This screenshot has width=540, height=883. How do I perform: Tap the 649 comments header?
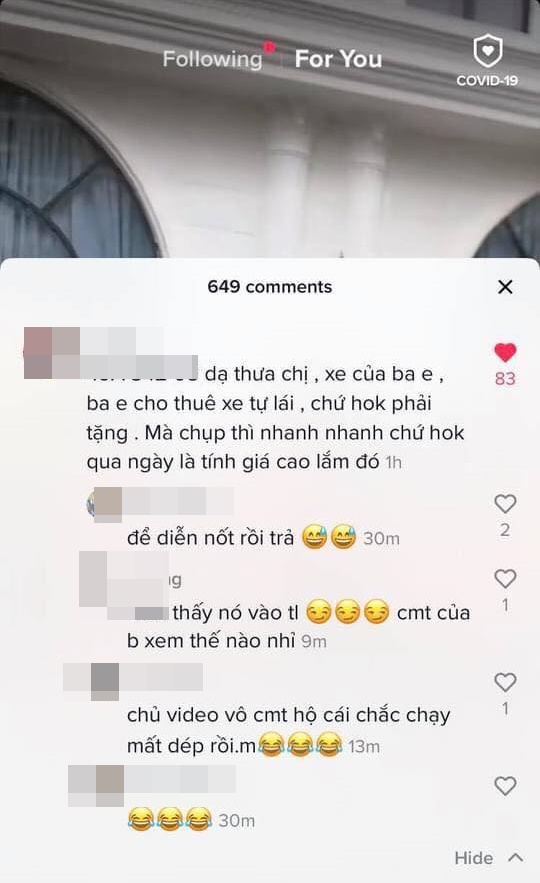pyautogui.click(x=270, y=287)
